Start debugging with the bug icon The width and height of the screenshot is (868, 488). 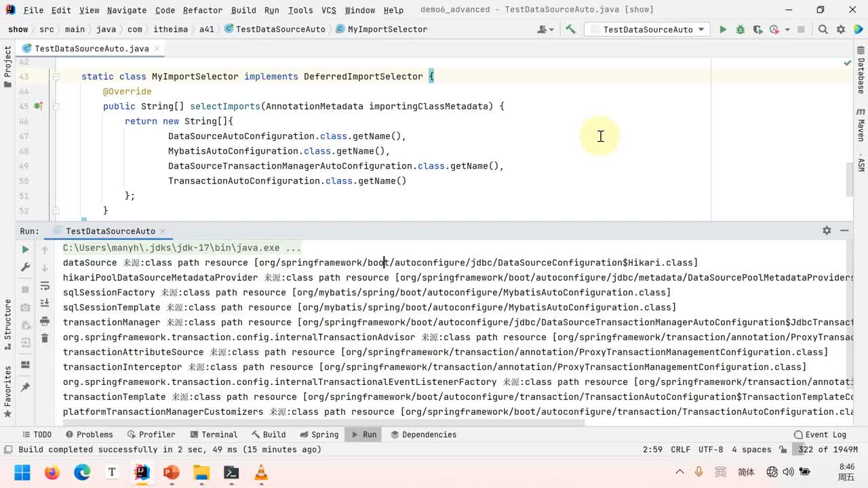pyautogui.click(x=741, y=29)
